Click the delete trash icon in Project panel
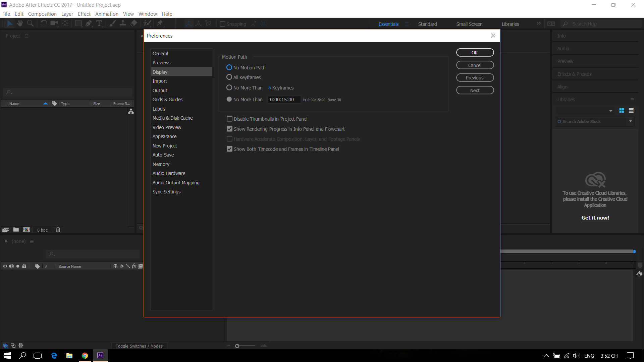 (x=58, y=230)
